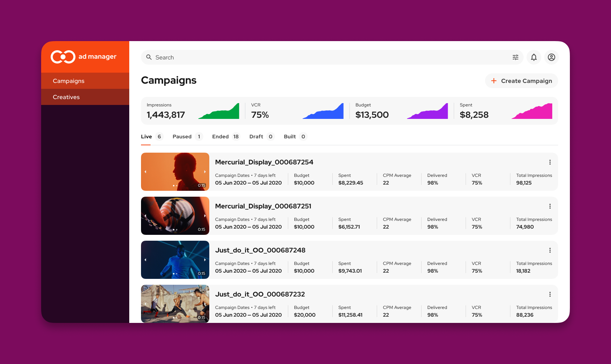Image resolution: width=611 pixels, height=364 pixels.
Task: Click next arrow on Just_do_it_OO_000687248 thumbnail
Action: [x=205, y=260]
